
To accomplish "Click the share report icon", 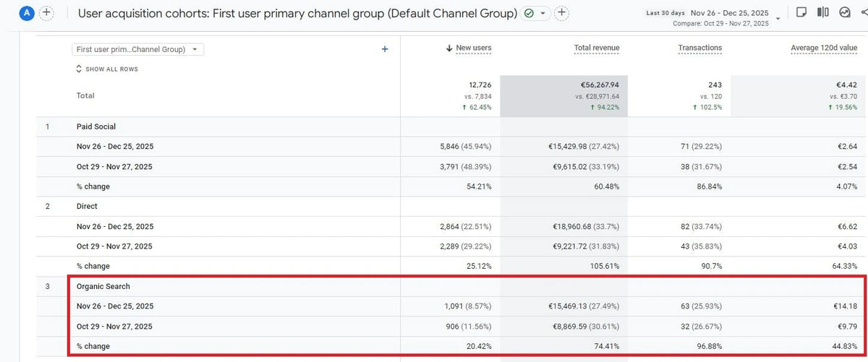I will click(x=863, y=12).
